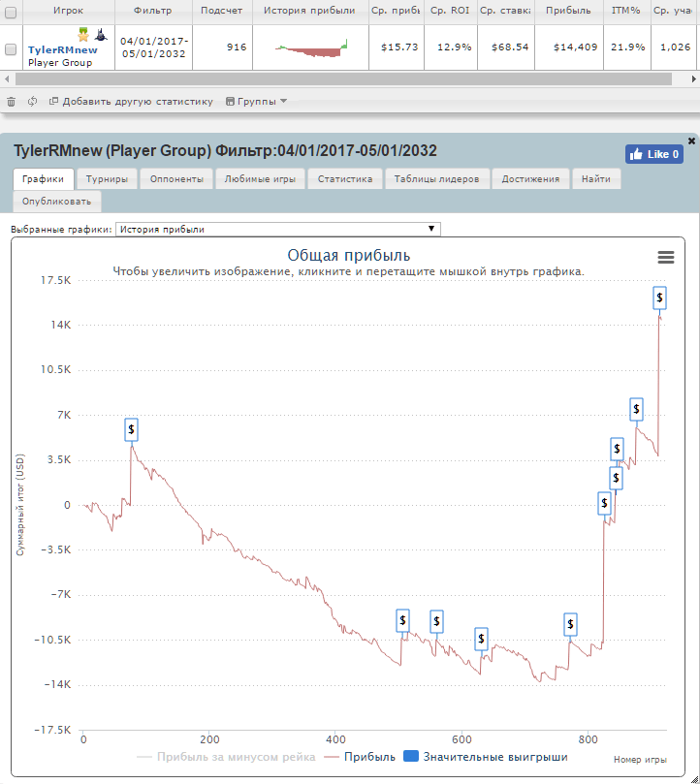Tick the select-all checkbox in header
Viewport: 700px width, 784px height.
[11, 12]
